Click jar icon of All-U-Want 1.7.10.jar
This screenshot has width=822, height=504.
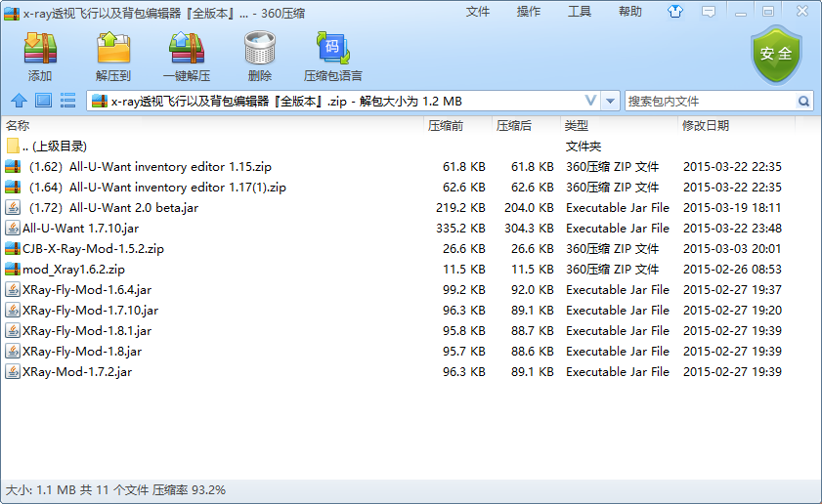(x=13, y=228)
